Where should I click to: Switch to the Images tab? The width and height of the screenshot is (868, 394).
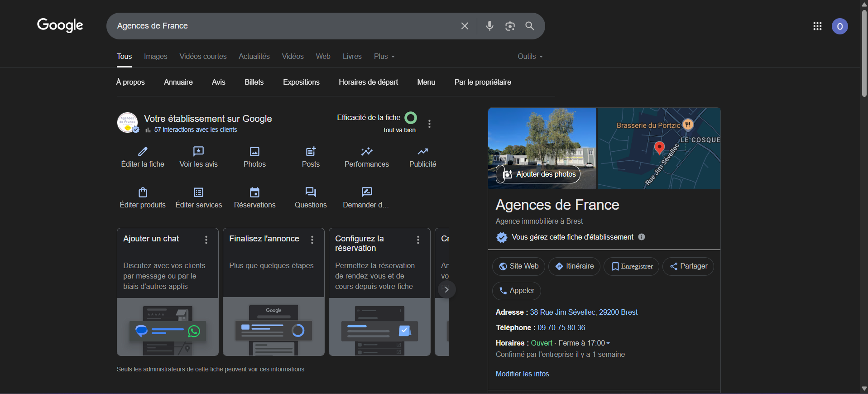click(x=155, y=57)
